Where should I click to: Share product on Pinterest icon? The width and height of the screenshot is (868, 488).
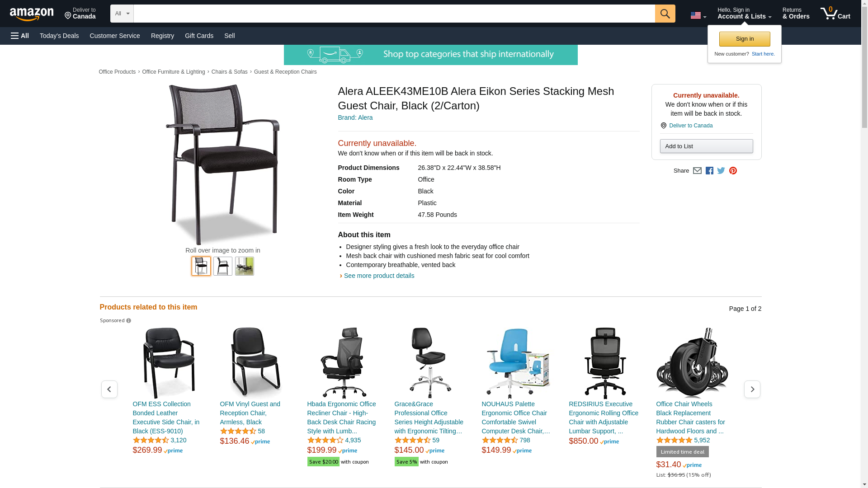pyautogui.click(x=733, y=171)
